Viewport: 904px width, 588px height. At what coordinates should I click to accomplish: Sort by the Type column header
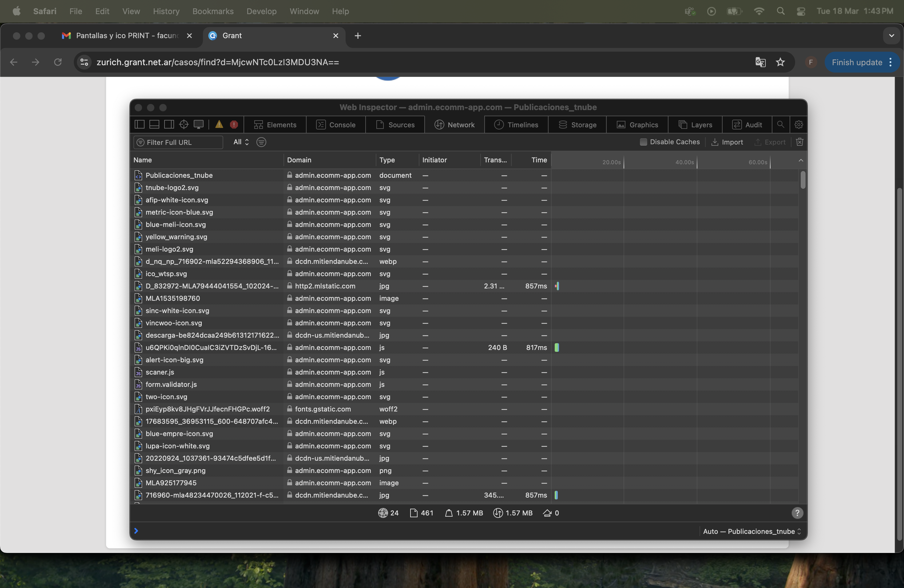pyautogui.click(x=397, y=160)
